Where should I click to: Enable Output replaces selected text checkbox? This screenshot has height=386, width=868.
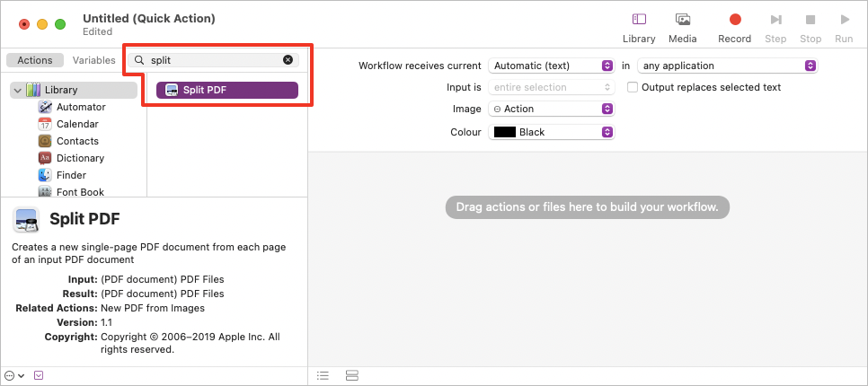[633, 87]
